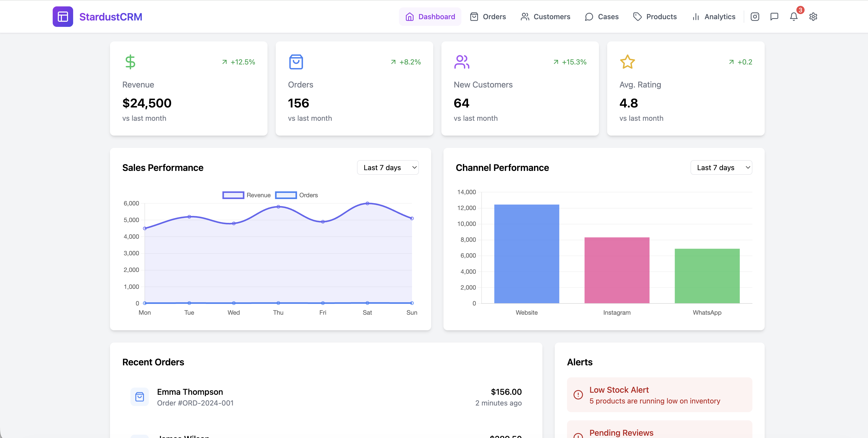Click the Thu revenue data point
The image size is (868, 438).
click(278, 207)
